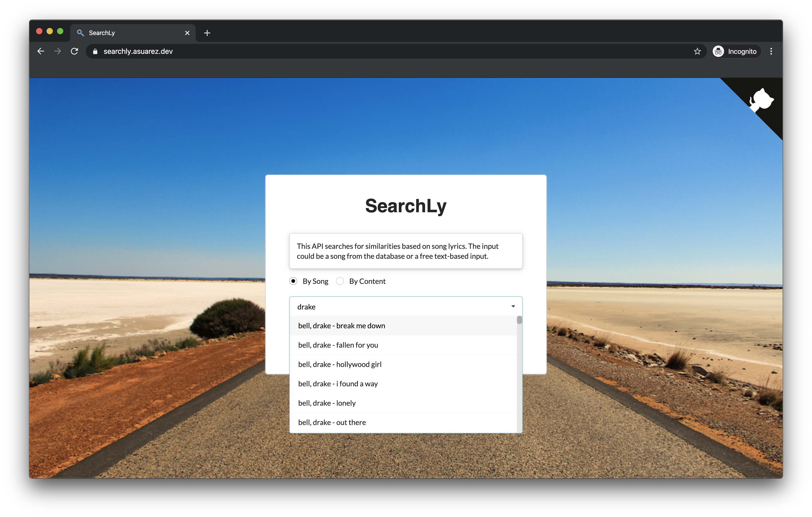Click the Incognito profile icon
Viewport: 812px width, 517px height.
pyautogui.click(x=718, y=51)
